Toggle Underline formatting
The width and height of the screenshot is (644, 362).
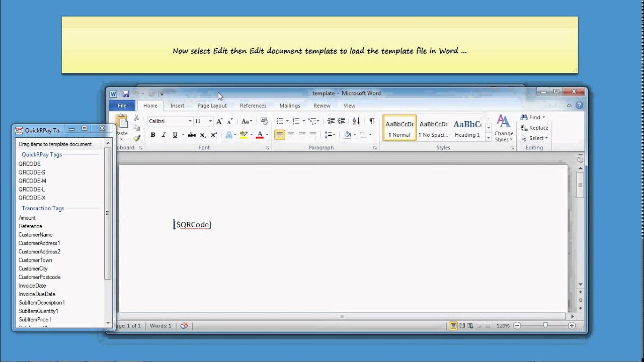[175, 135]
